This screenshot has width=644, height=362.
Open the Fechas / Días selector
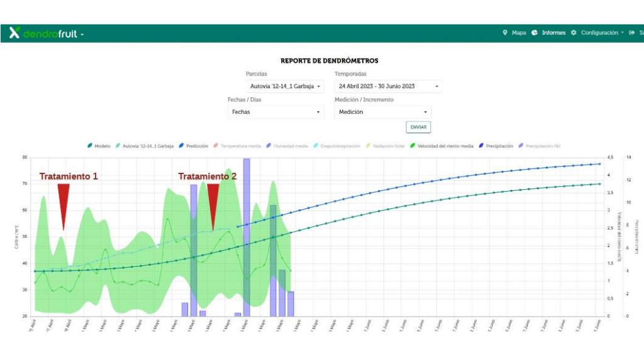coord(275,112)
